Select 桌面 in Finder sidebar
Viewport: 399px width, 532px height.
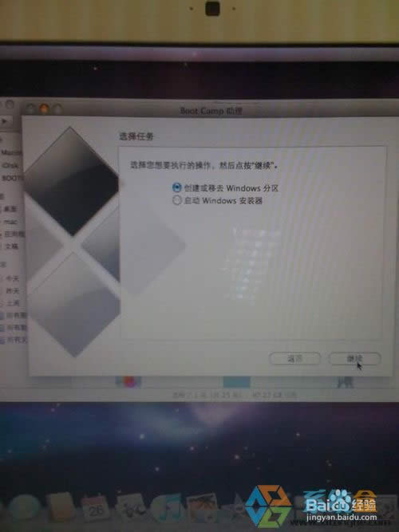pyautogui.click(x=10, y=209)
